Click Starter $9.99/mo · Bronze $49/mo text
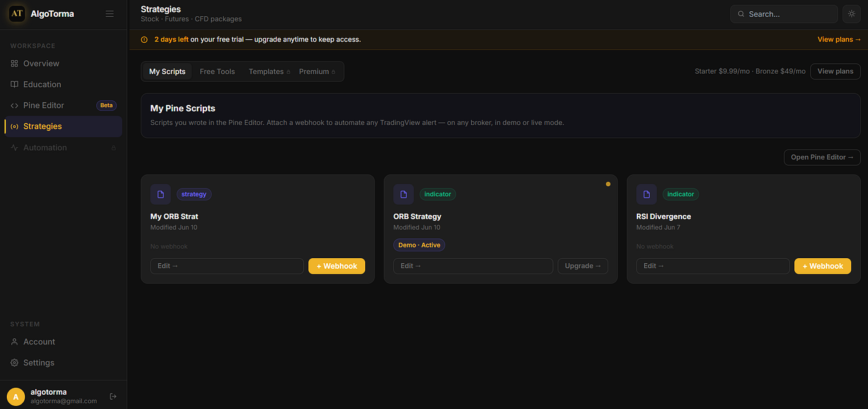The image size is (868, 409). (750, 71)
